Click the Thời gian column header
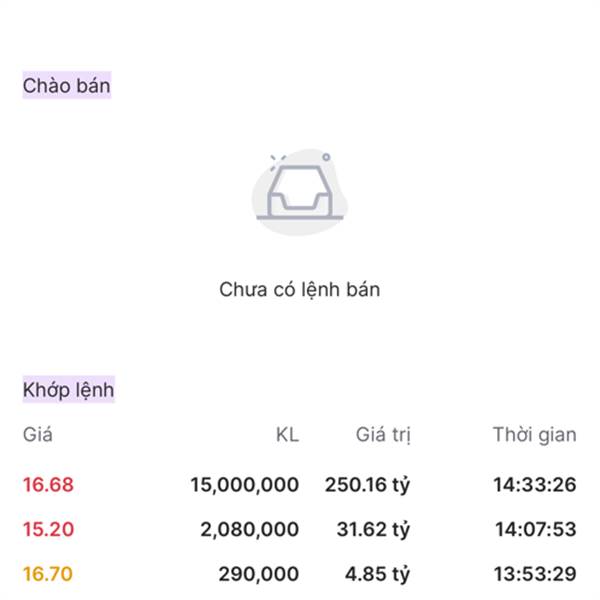This screenshot has width=600, height=600. click(534, 435)
